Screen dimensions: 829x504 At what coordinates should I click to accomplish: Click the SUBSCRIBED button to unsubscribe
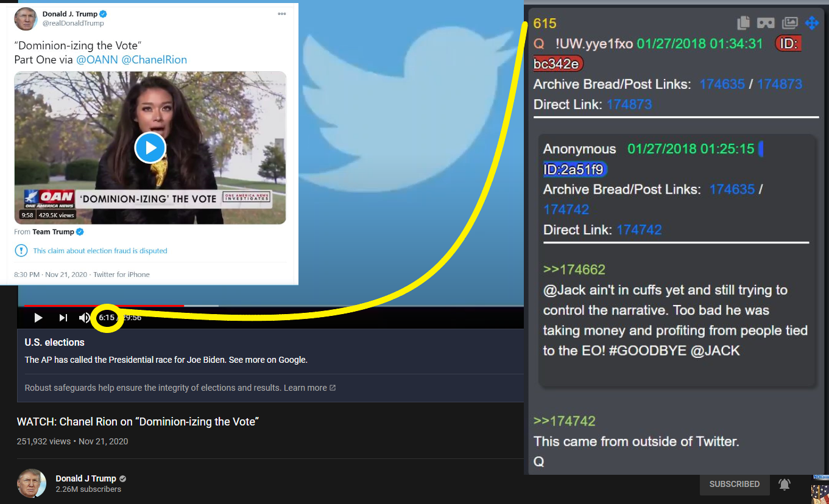pyautogui.click(x=734, y=485)
